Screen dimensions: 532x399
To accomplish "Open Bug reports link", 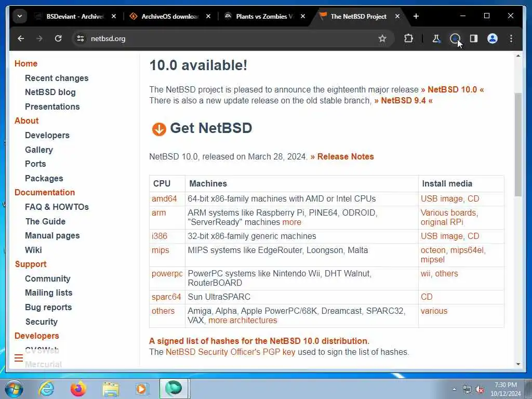I will 48,308.
